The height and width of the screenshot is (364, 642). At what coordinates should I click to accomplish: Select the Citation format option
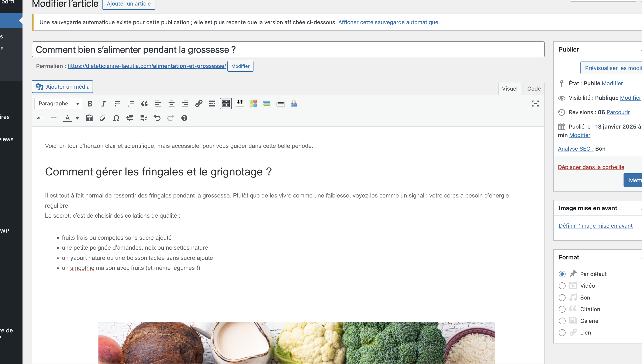click(x=562, y=309)
